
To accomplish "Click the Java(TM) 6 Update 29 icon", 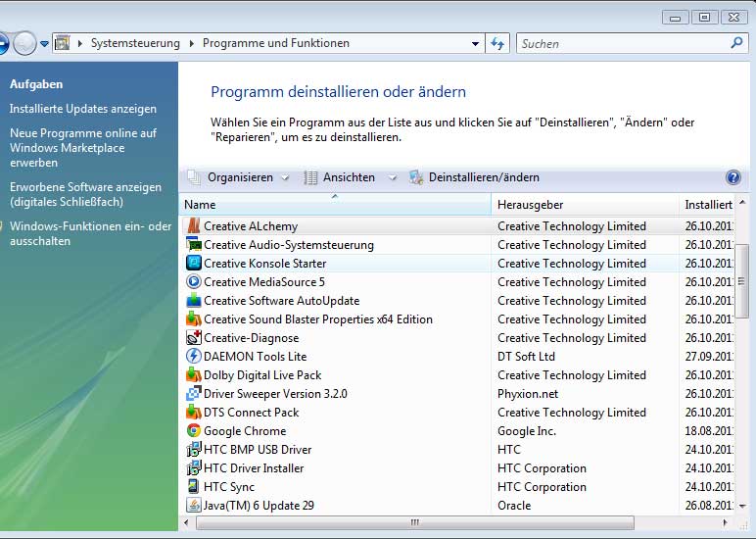I will [193, 506].
